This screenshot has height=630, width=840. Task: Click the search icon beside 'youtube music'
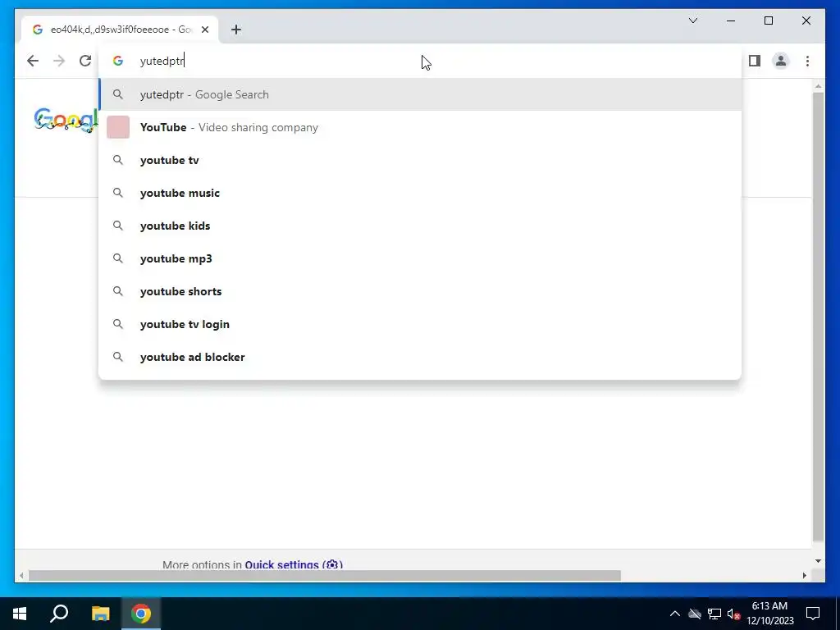[x=118, y=193]
